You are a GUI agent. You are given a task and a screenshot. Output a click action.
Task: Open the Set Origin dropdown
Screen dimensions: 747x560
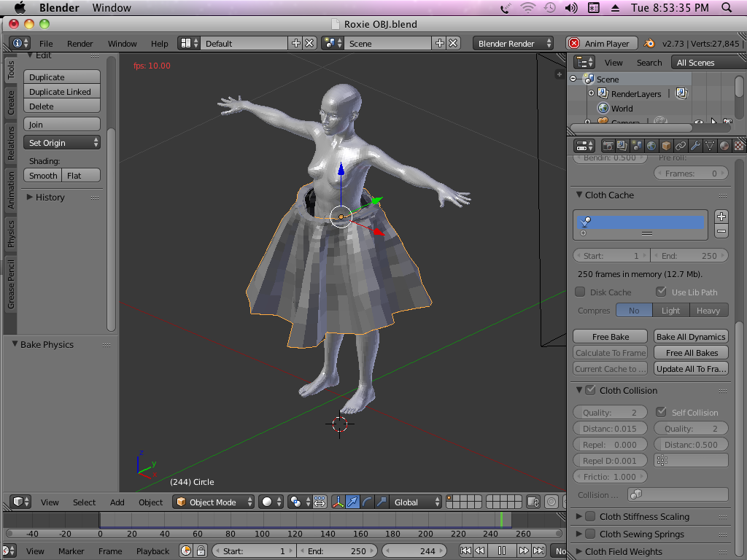coord(62,143)
